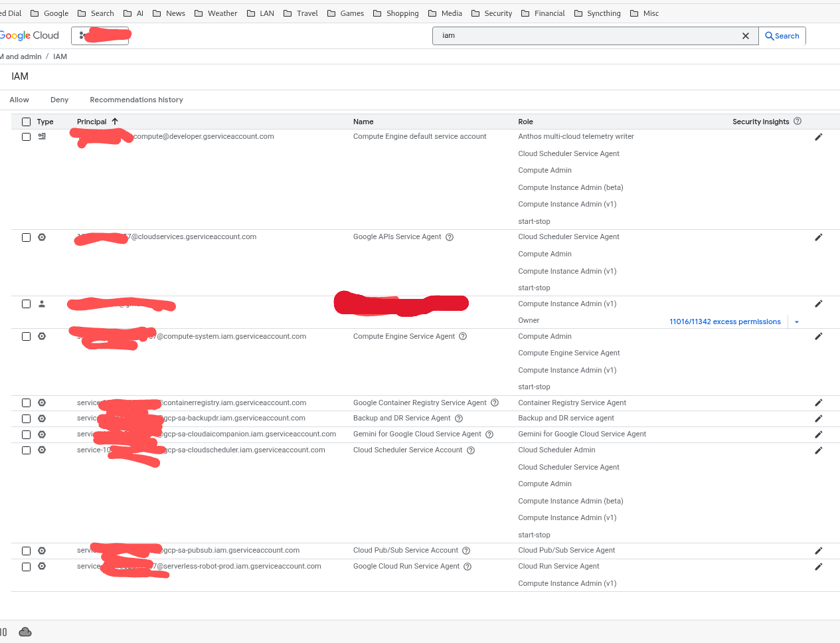
Task: Open the Weather bookmarks folder
Action: 216,13
